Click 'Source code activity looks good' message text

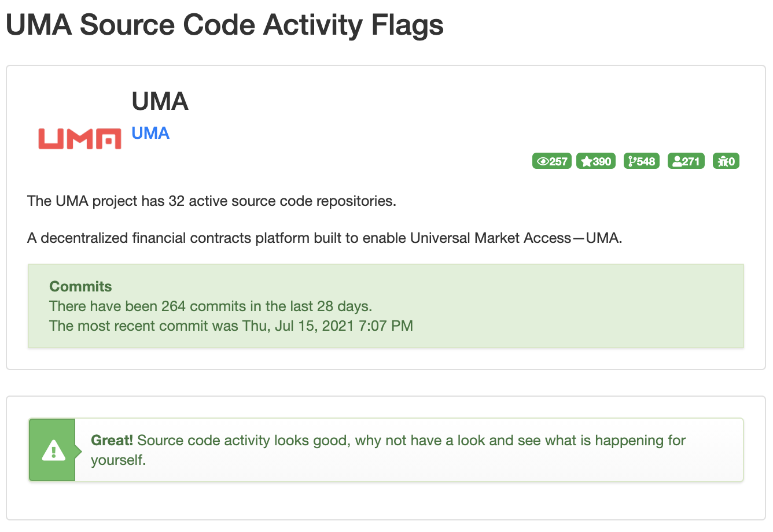click(x=243, y=440)
